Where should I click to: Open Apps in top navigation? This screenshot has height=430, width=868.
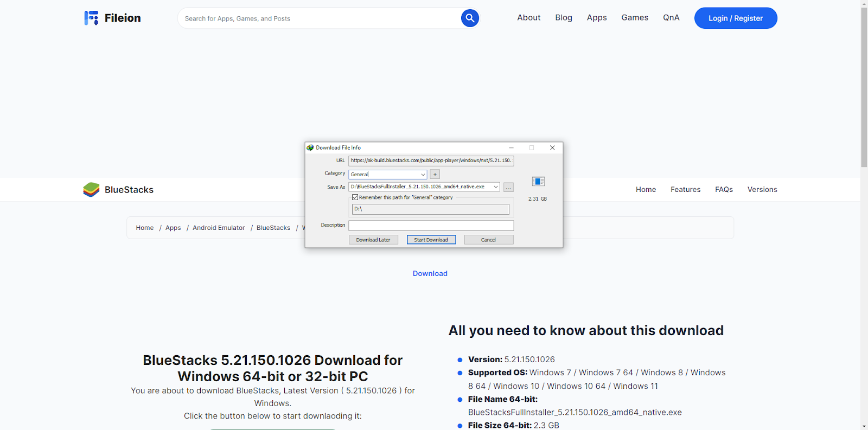click(x=597, y=18)
